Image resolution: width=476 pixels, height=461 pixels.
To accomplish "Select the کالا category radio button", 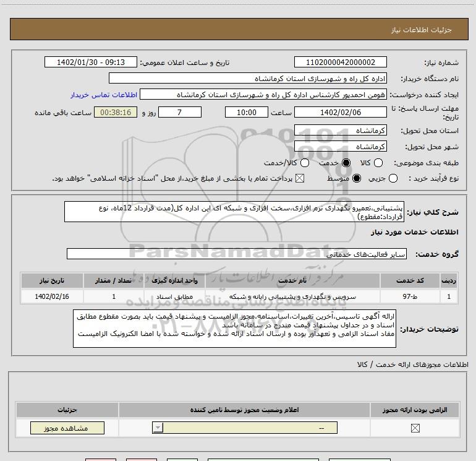I will click(378, 163).
